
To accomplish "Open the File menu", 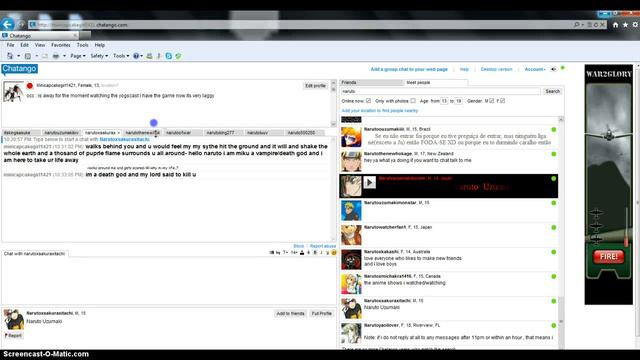I will click(11, 45).
